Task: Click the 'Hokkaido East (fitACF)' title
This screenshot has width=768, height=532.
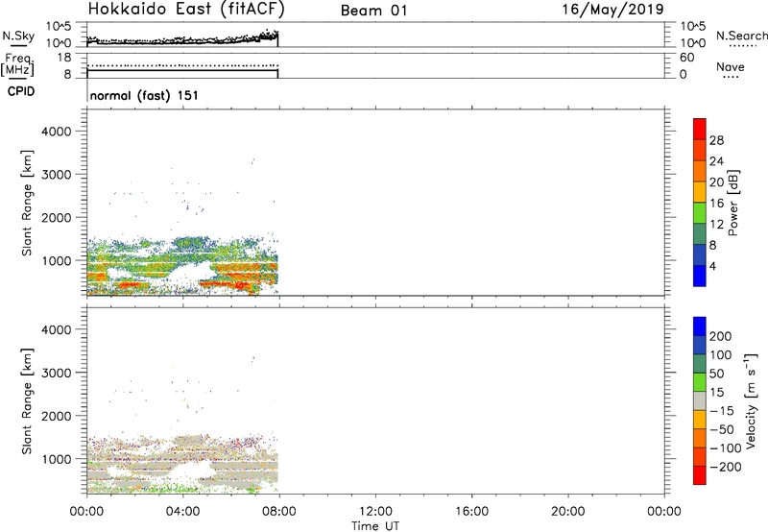Action: [186, 10]
